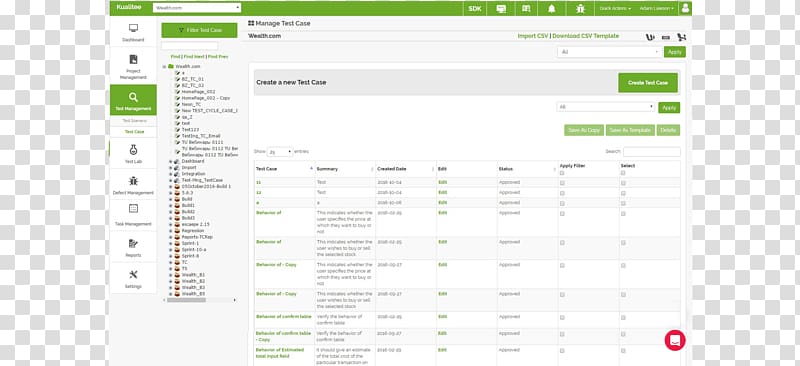Click the Delete button

(668, 130)
